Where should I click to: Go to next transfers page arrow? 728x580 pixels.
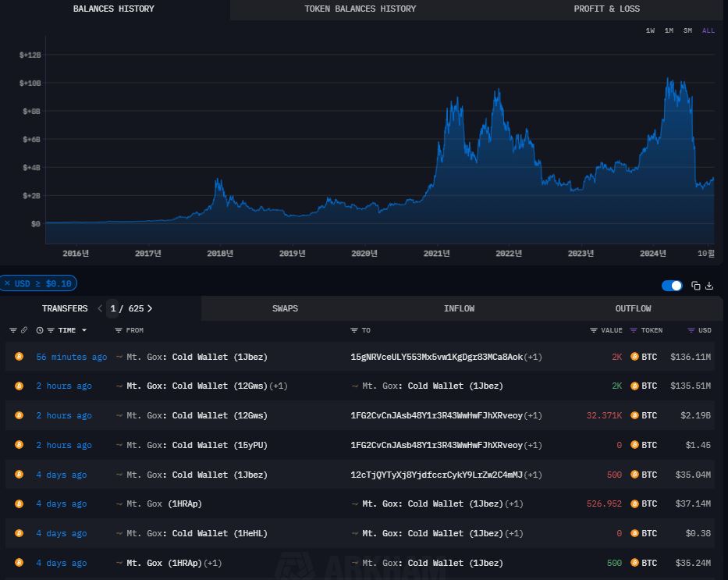150,308
